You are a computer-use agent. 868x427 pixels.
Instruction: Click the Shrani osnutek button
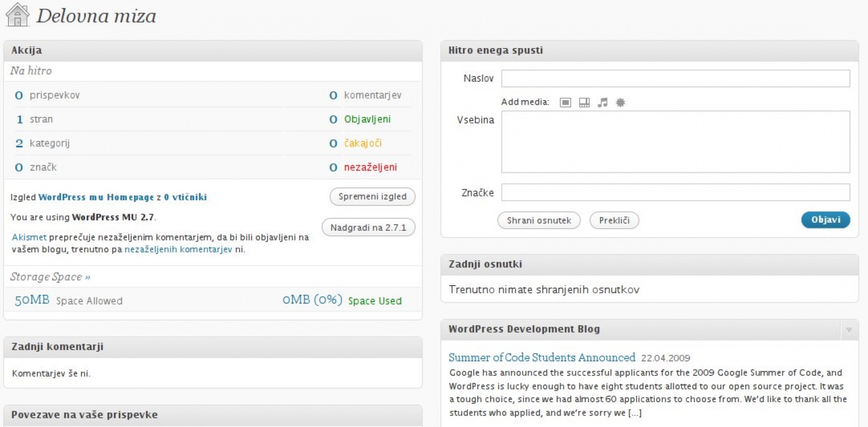click(x=539, y=220)
